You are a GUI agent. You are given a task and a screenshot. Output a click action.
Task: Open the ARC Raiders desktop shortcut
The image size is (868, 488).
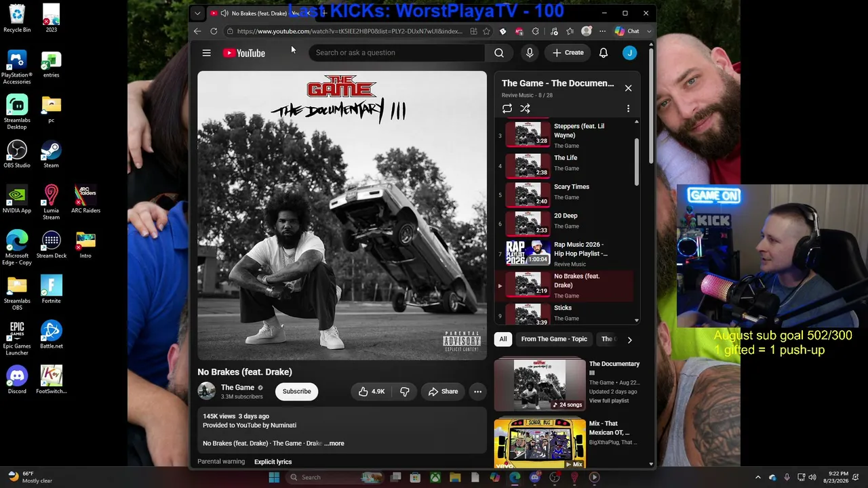pos(85,199)
